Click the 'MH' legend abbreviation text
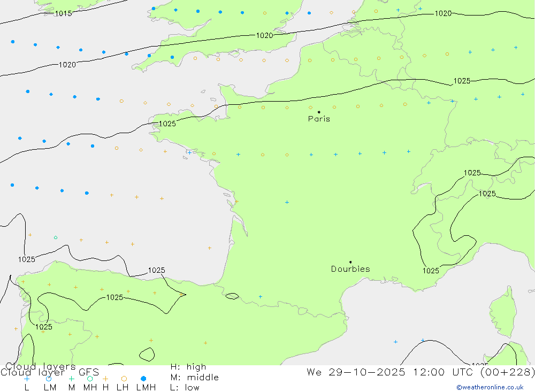 click(90, 388)
